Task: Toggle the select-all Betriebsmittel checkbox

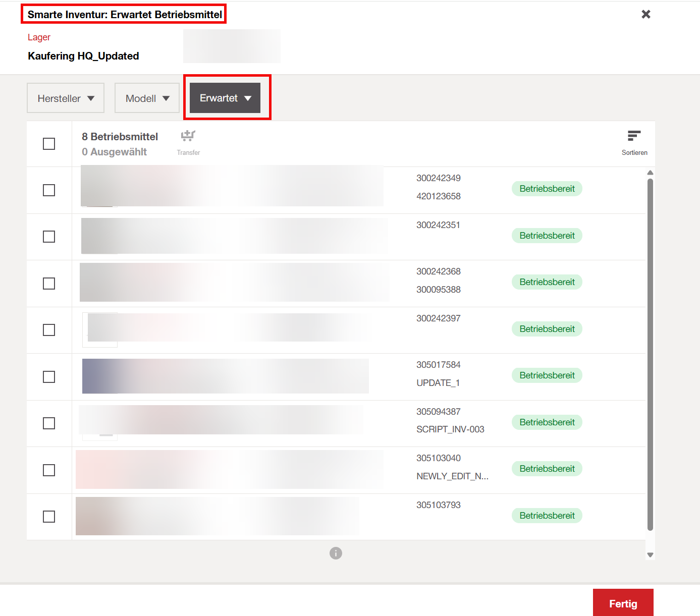Action: click(x=49, y=144)
